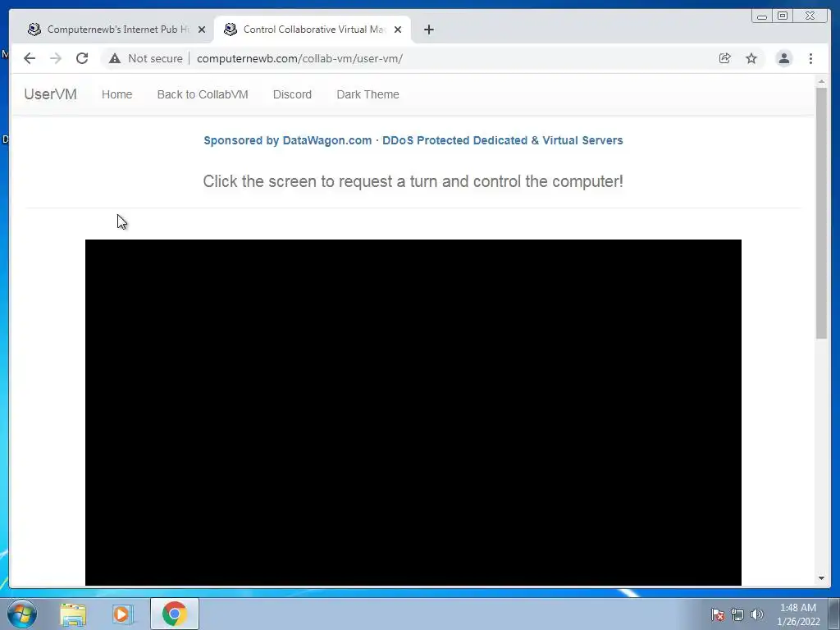Go Back to CollabVM

tap(203, 94)
